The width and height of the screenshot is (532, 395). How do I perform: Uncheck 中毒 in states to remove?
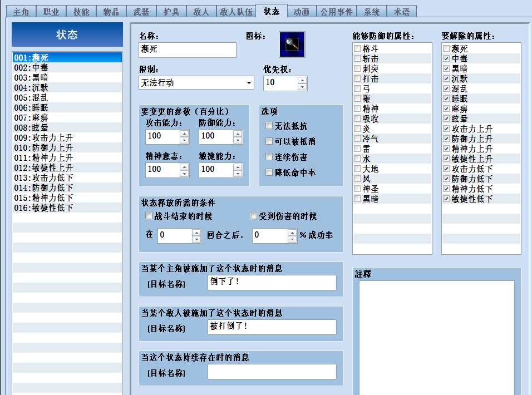[446, 58]
